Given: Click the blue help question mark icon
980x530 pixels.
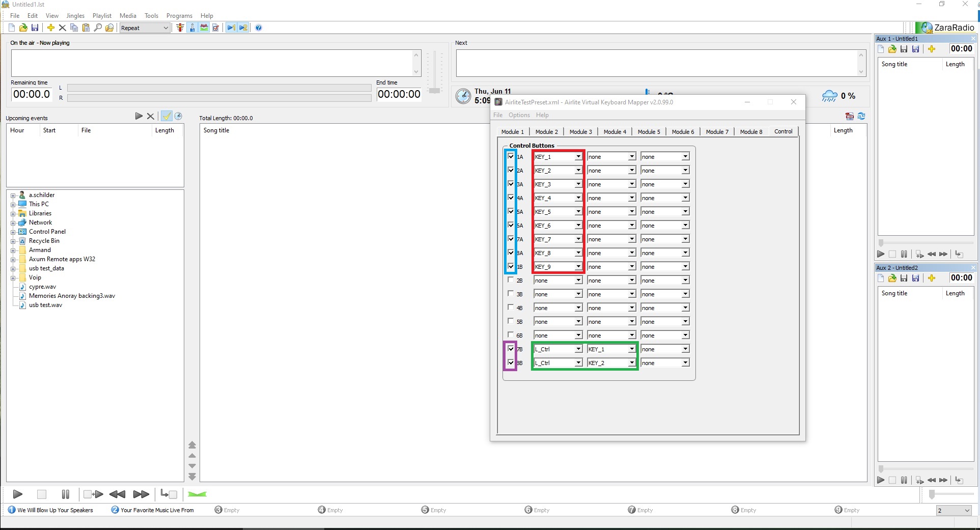Looking at the screenshot, I should (x=259, y=28).
